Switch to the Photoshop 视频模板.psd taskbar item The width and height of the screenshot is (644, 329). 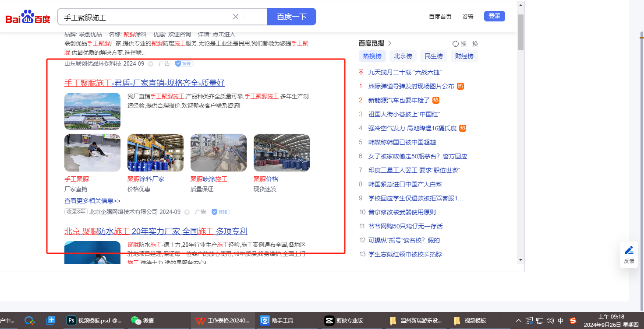(x=94, y=320)
